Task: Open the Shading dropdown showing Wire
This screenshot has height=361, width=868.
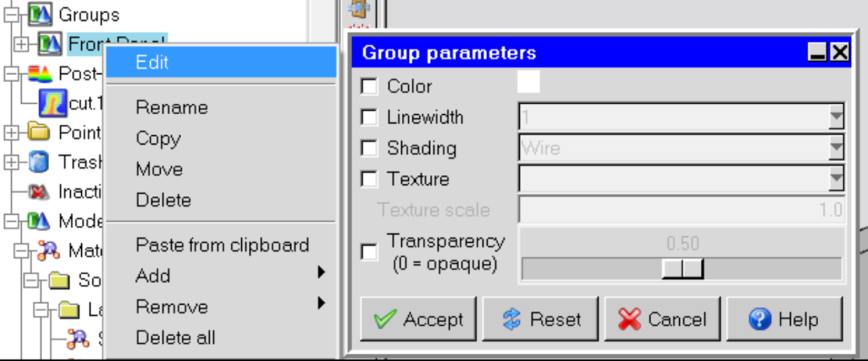Action: tap(682, 149)
